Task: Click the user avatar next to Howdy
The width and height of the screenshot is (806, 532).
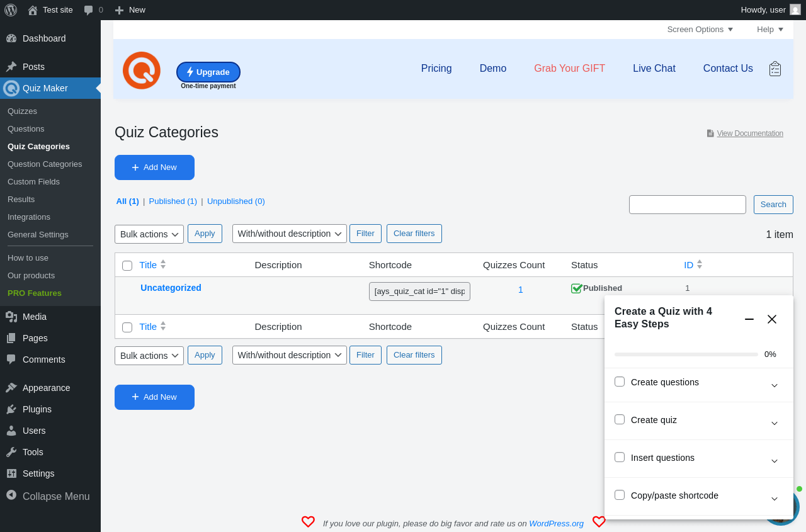Action: point(795,9)
